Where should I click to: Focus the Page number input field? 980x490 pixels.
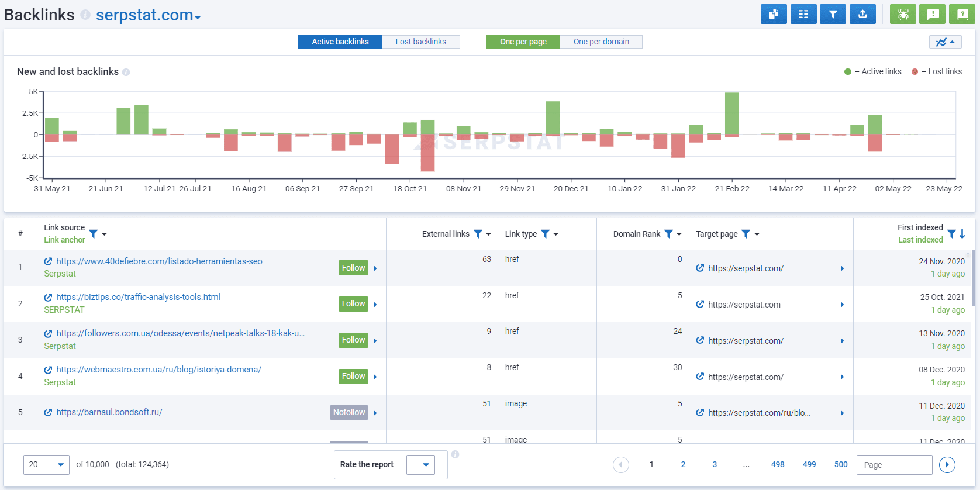coord(895,465)
